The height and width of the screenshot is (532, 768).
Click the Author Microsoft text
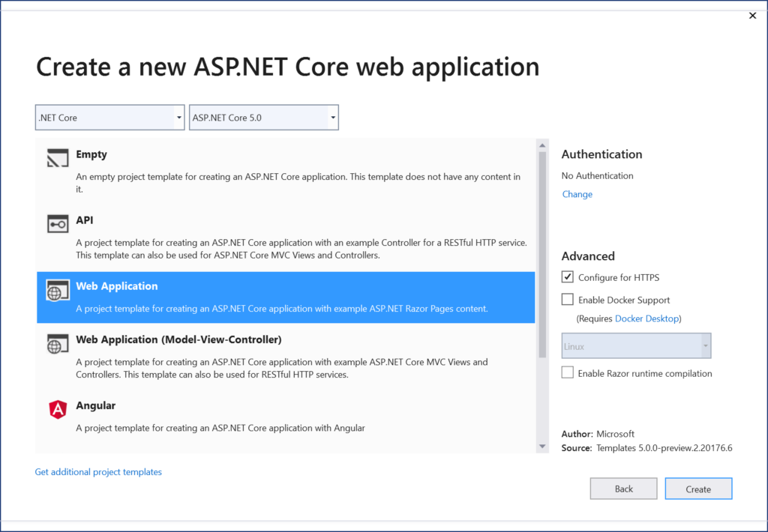click(598, 434)
